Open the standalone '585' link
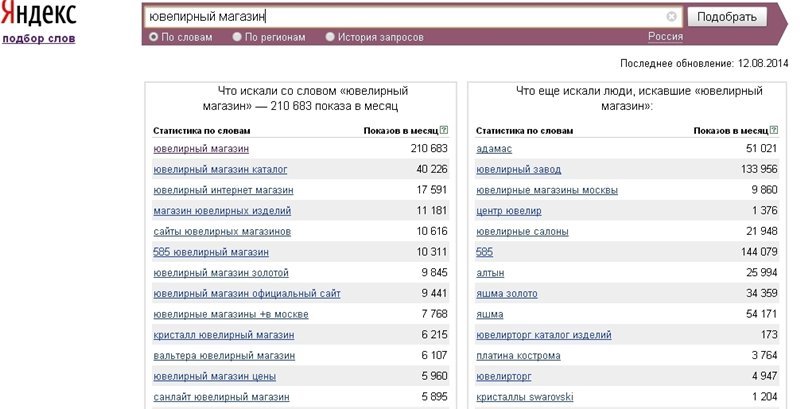The image size is (800, 409). (x=484, y=252)
